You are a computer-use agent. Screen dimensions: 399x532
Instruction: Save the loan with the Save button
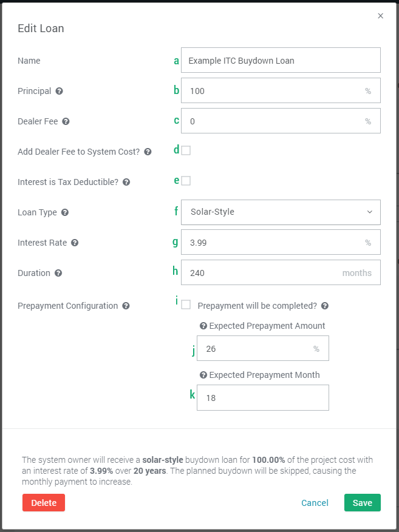pos(362,503)
